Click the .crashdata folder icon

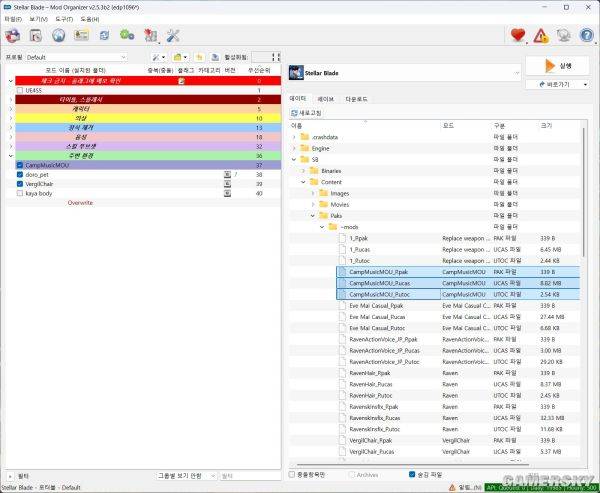(x=305, y=137)
